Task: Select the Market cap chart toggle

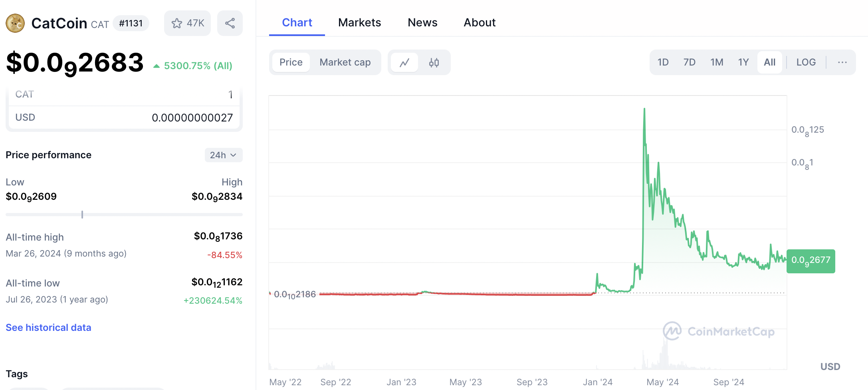Action: (345, 62)
